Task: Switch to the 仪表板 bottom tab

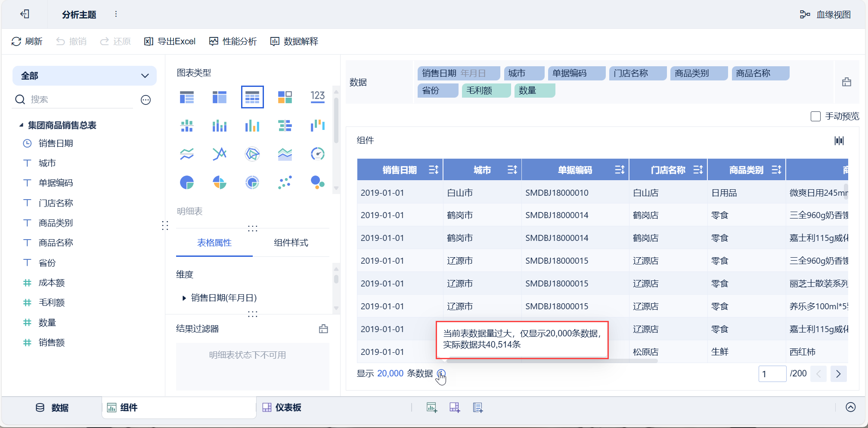Action: pyautogui.click(x=282, y=408)
